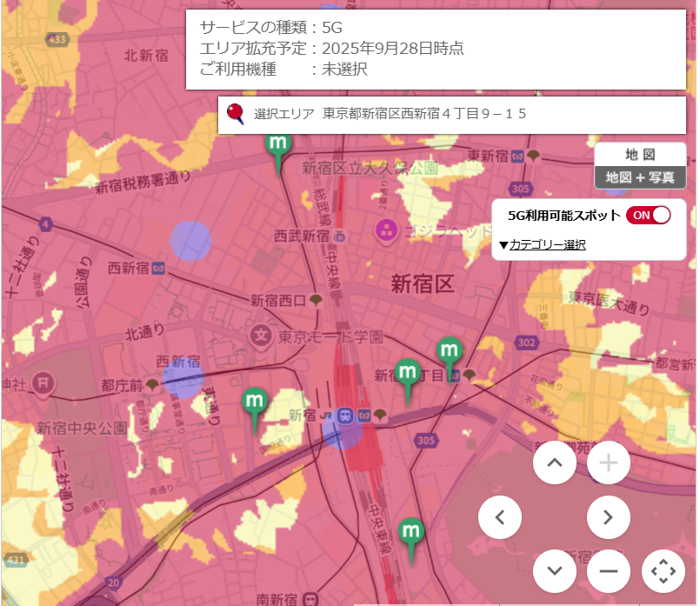
Task: Pan the map down with the arrow button
Action: [554, 571]
